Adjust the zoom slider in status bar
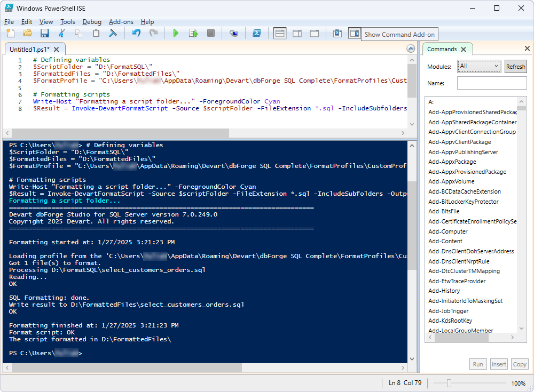 [449, 383]
